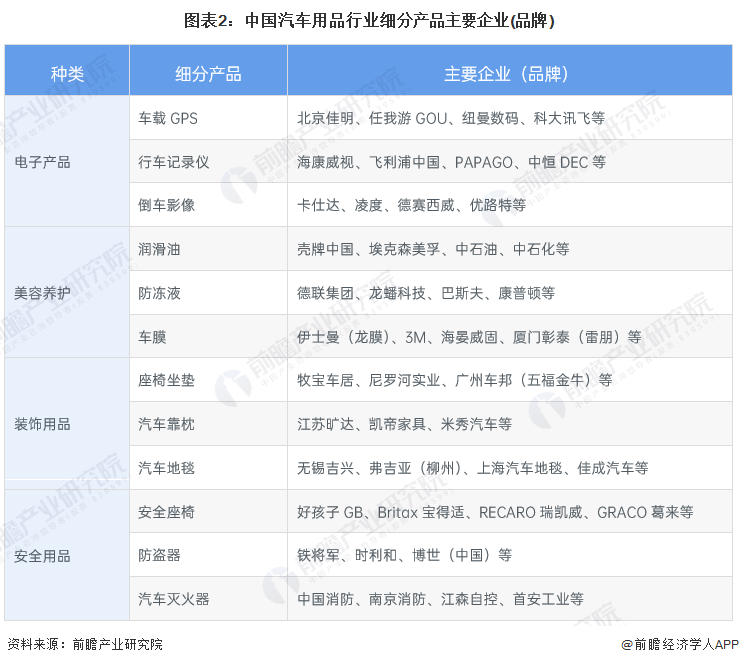Click the brands cell listing 铁将军

click(404, 555)
